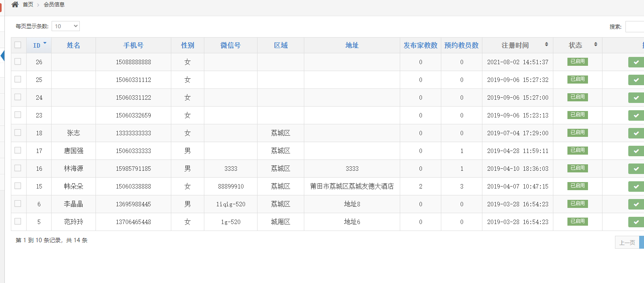Open the 每页显示条数 dropdown
Image resolution: width=644 pixels, height=283 pixels.
(x=66, y=26)
